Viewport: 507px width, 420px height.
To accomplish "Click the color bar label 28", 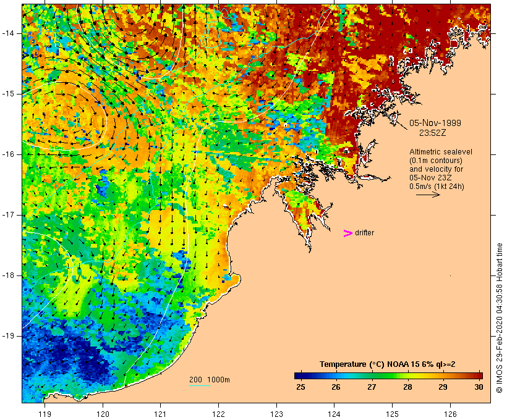I will tap(407, 387).
